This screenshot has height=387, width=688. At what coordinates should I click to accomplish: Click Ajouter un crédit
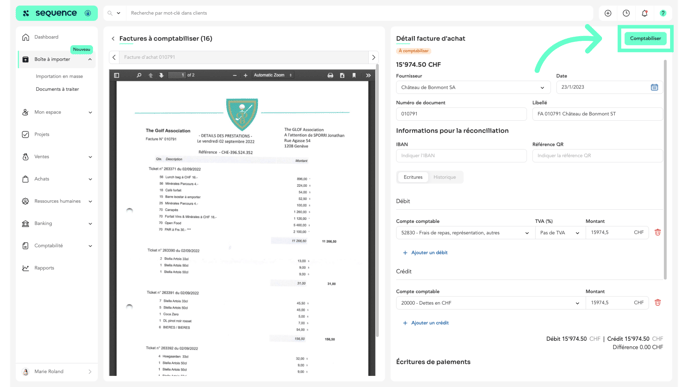[426, 323]
